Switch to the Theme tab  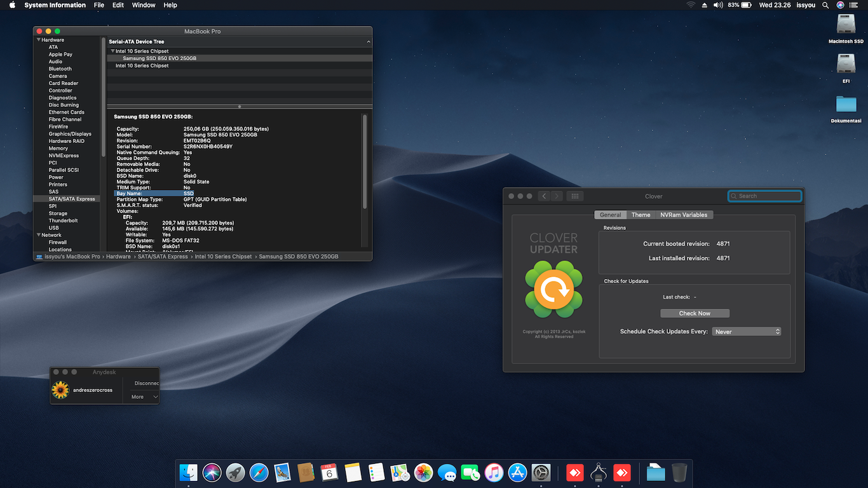(641, 215)
